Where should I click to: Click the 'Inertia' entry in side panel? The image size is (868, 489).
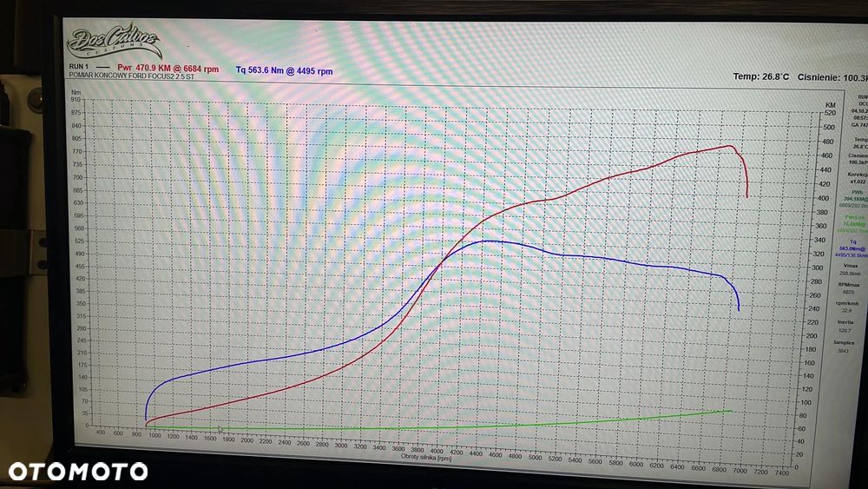[845, 321]
